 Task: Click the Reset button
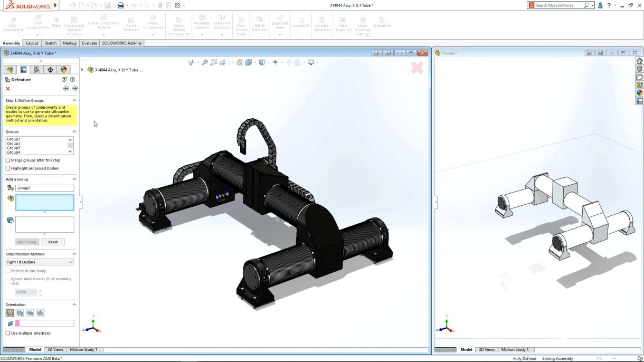[x=53, y=242]
